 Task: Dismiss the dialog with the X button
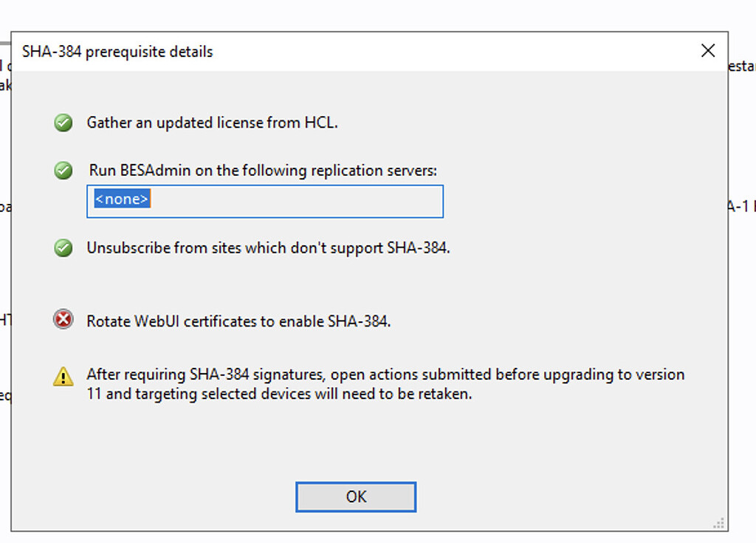[x=707, y=50]
